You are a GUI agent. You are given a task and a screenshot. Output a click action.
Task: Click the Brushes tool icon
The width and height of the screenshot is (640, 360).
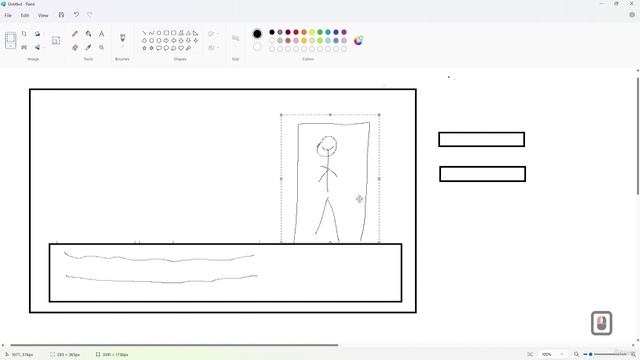[x=122, y=38]
